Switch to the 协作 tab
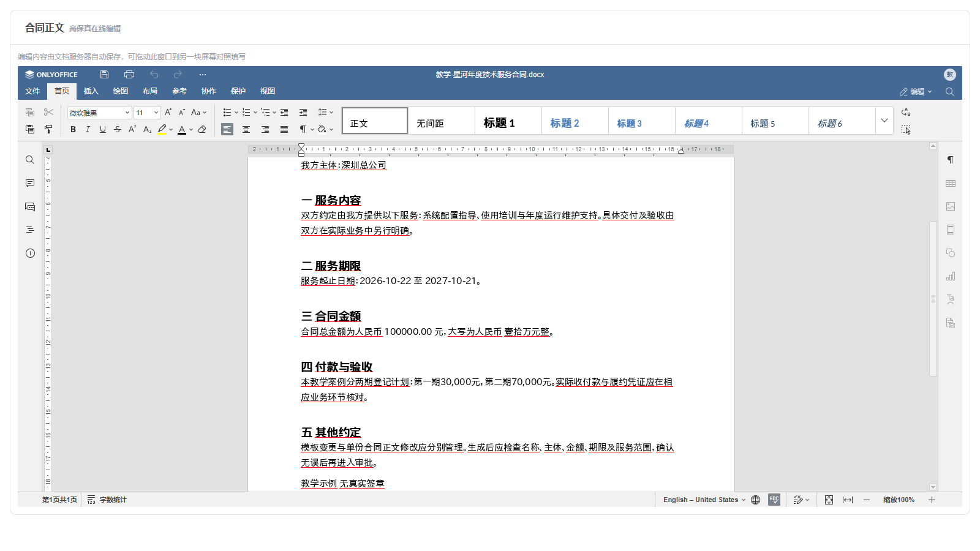This screenshot has height=551, width=980. tap(209, 91)
